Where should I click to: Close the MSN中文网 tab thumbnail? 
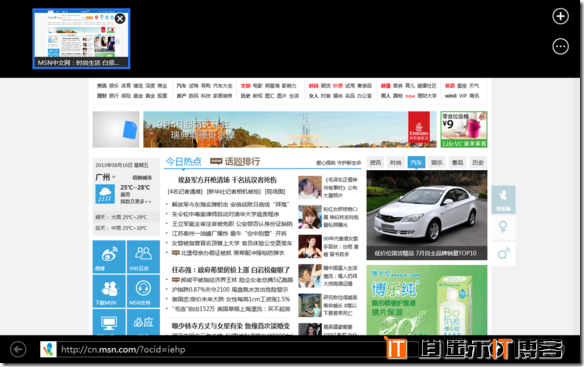tap(120, 19)
